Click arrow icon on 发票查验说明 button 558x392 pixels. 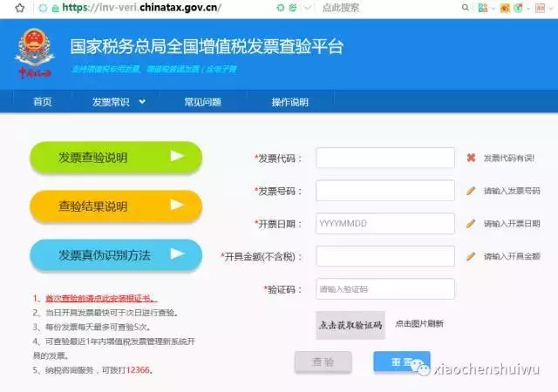point(177,156)
